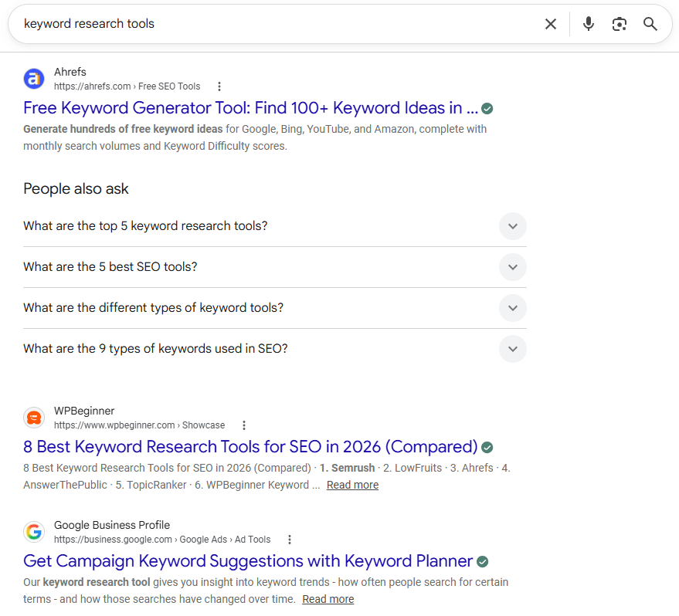Screen dimensions: 679x616
Task: Click the business.google.com Ad Tools breadcrumb
Action: pyautogui.click(x=162, y=540)
